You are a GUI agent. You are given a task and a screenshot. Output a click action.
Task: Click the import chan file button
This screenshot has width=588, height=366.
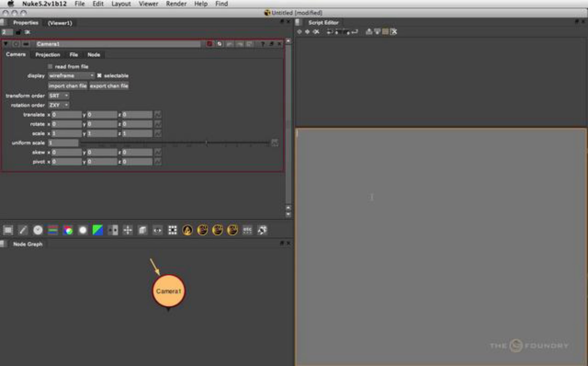(68, 86)
